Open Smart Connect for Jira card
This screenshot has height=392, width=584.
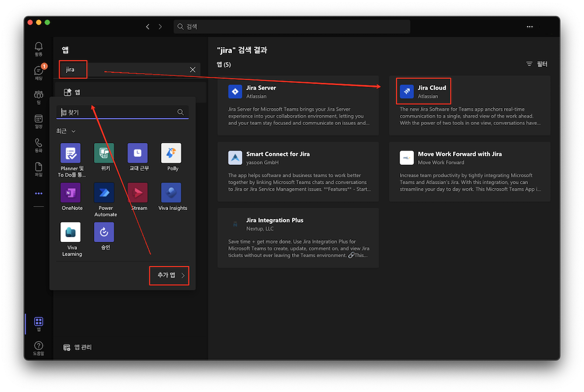click(298, 172)
